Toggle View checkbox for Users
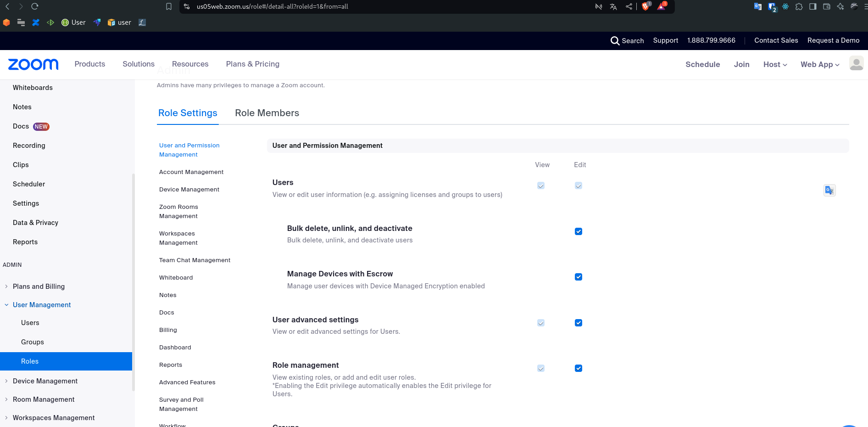 click(x=541, y=185)
